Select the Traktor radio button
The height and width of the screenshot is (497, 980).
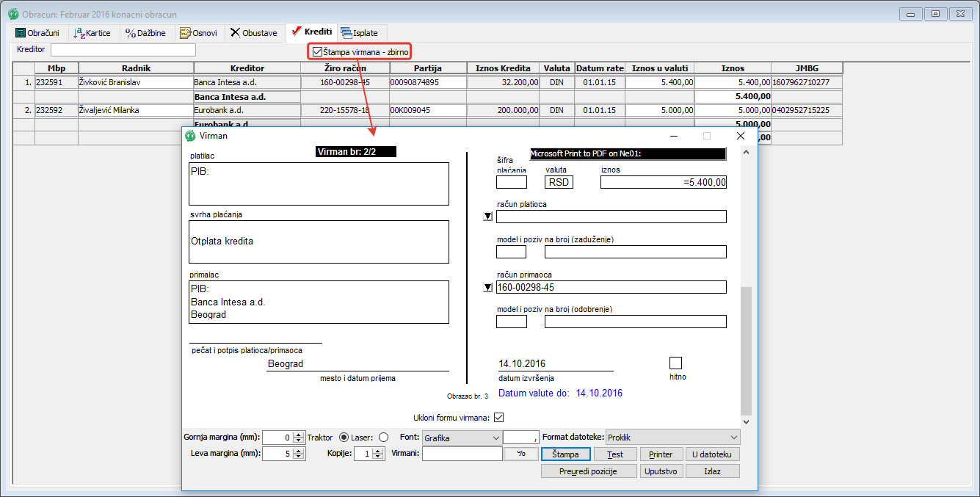(344, 438)
